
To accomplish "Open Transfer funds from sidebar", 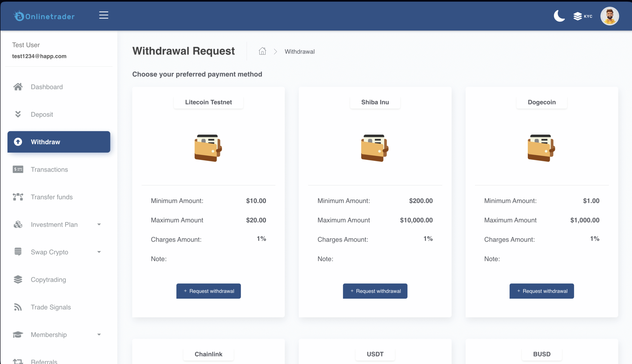I will click(x=59, y=197).
